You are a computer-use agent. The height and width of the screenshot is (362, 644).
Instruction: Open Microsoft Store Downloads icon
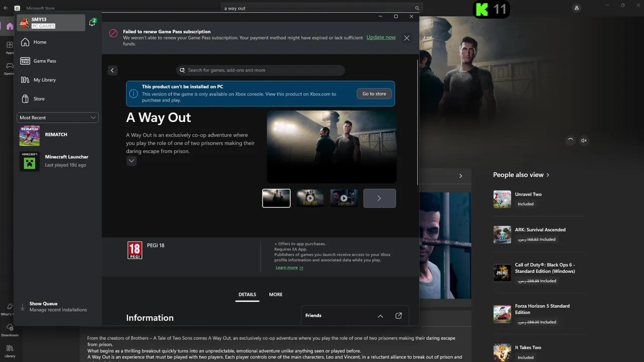pyautogui.click(x=10, y=330)
